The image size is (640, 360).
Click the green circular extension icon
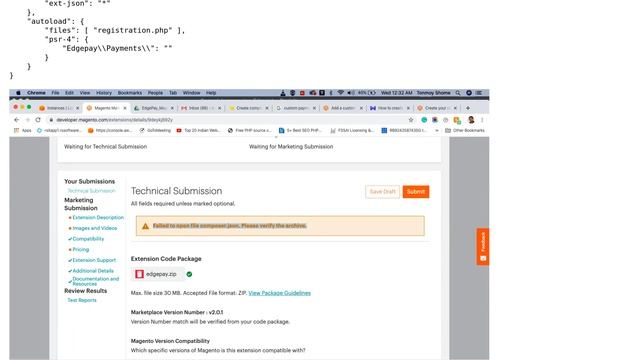coord(424,120)
